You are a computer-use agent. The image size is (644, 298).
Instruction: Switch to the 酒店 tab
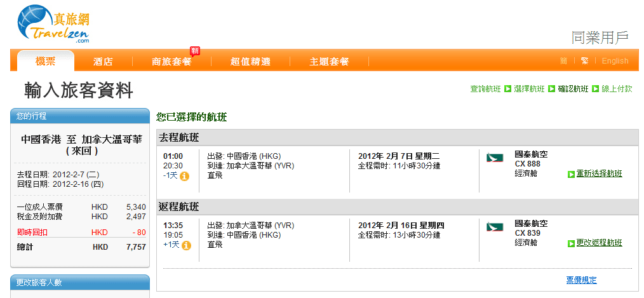point(103,62)
